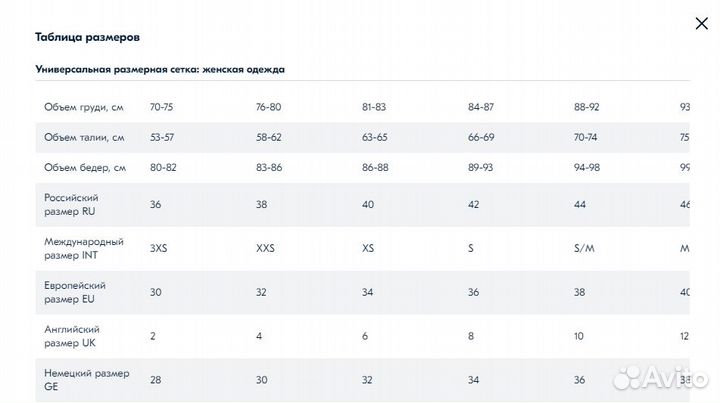The width and height of the screenshot is (720, 403).
Task: Close the size chart popup
Action: (x=701, y=25)
